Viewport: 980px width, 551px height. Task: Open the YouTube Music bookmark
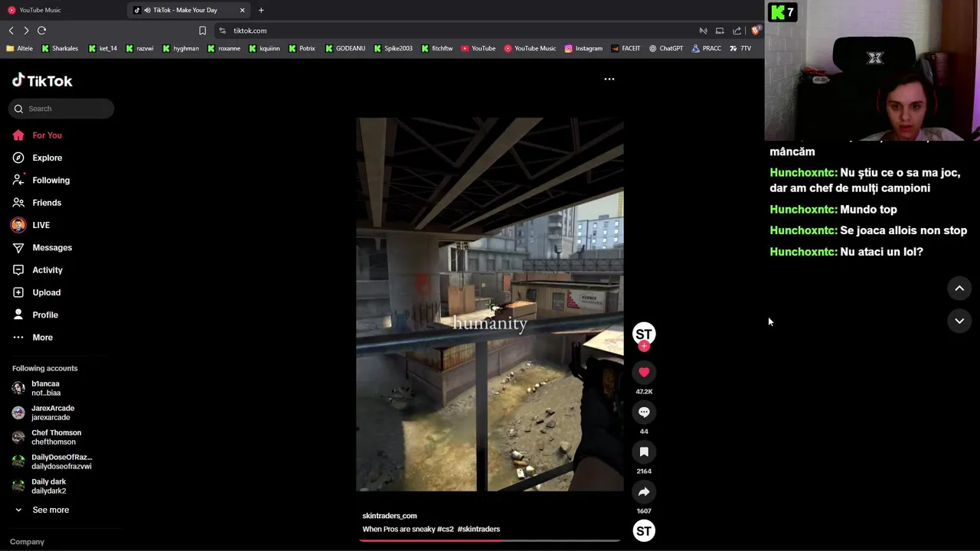(x=530, y=48)
